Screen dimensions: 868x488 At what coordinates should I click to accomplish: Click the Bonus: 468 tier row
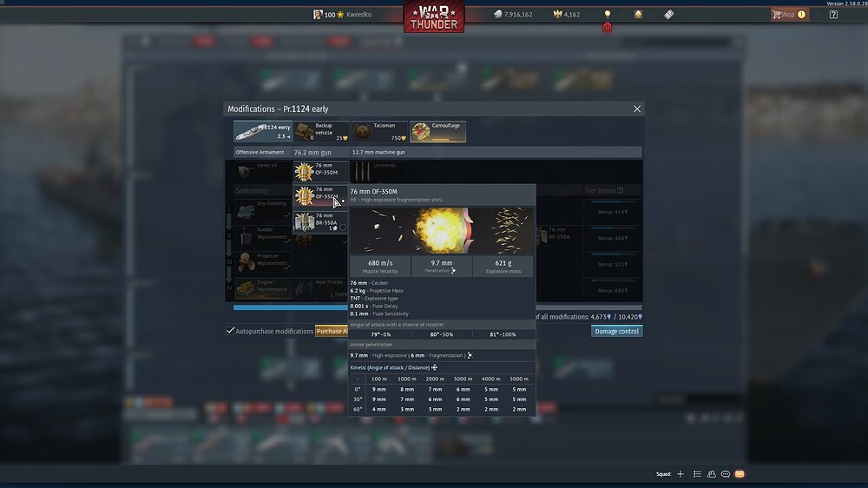tap(612, 238)
